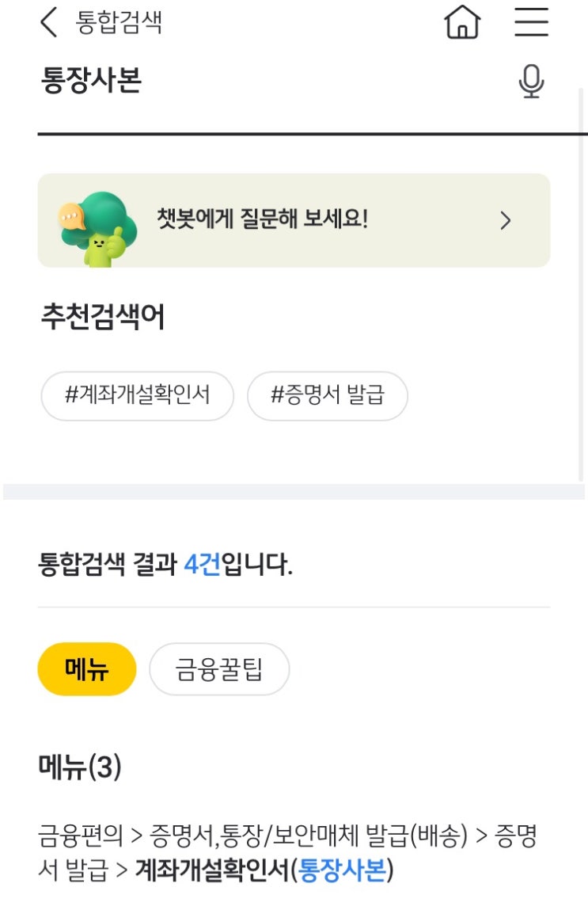The image size is (588, 910).
Task: Go to the home screen via house icon
Action: tap(463, 22)
